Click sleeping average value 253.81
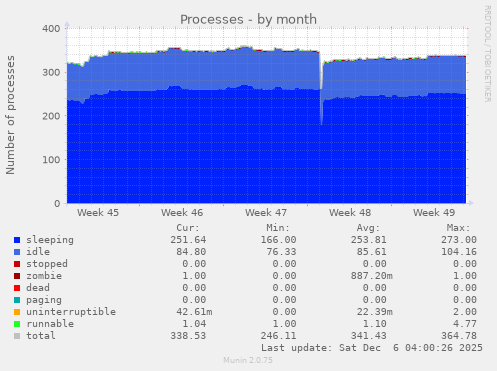Screen dimensions: 497x371 (x=368, y=240)
